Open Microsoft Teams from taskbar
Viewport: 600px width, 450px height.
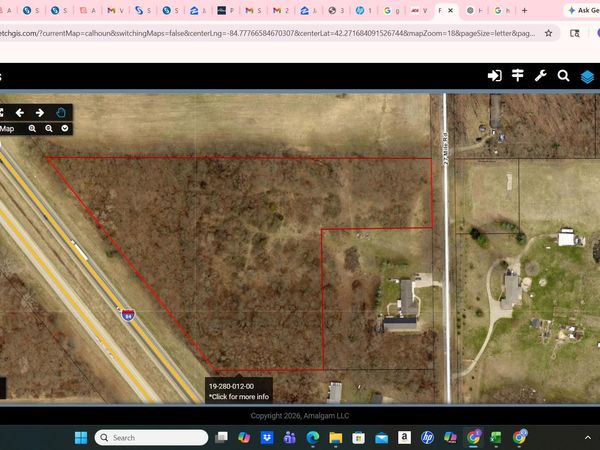[x=290, y=437]
